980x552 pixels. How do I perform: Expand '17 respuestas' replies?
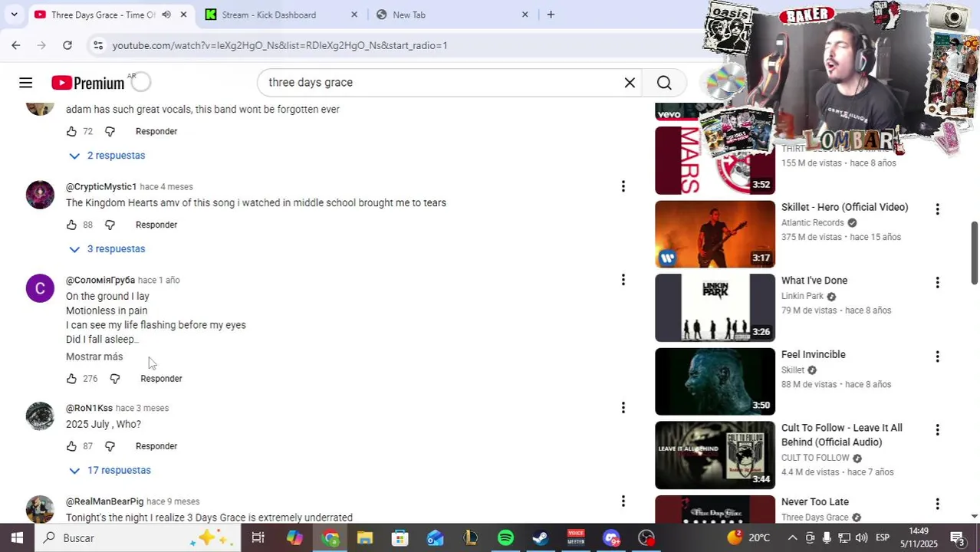tap(110, 471)
